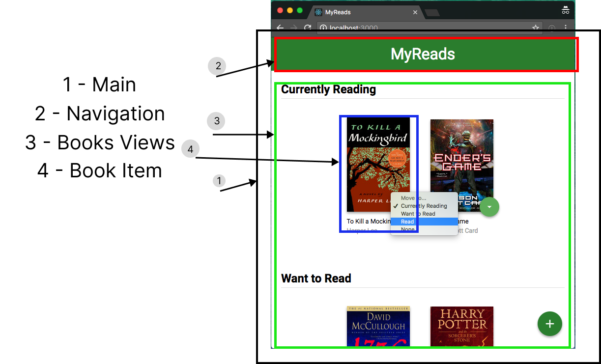Reload the page with refresh icon

point(308,28)
